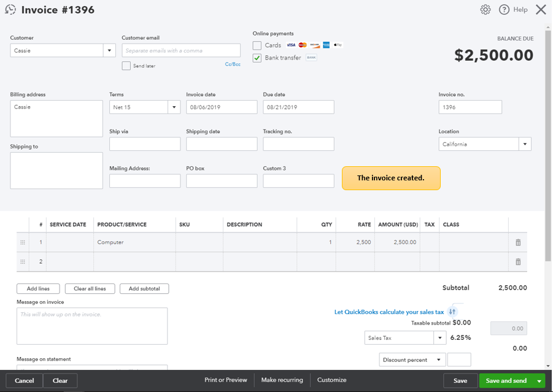
Task: Click the Customer email field
Action: point(181,50)
